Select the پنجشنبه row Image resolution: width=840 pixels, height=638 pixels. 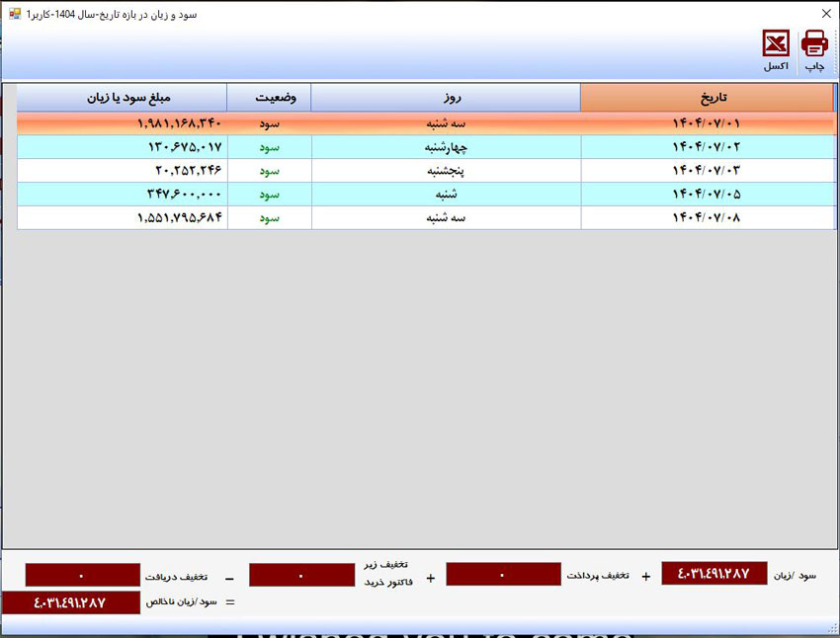click(x=427, y=170)
